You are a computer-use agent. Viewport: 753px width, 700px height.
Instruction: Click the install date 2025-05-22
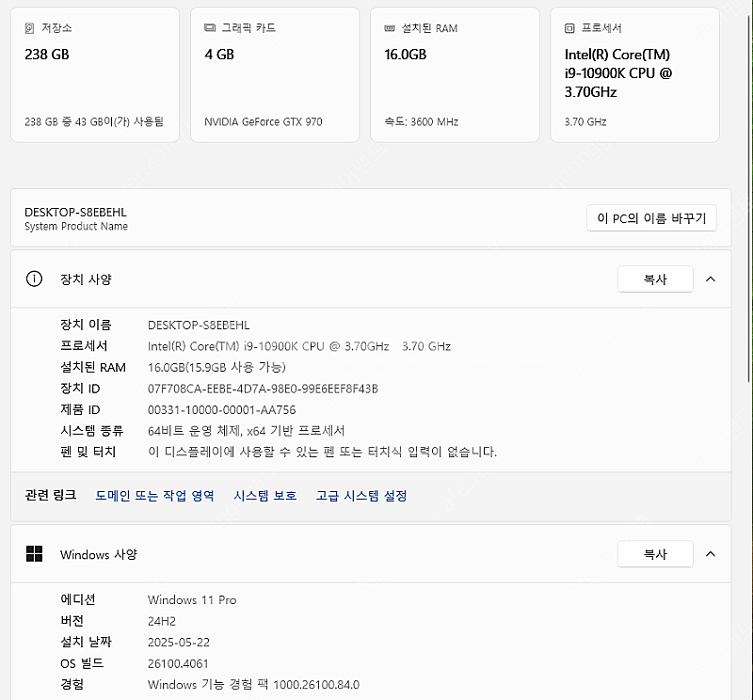tap(179, 642)
